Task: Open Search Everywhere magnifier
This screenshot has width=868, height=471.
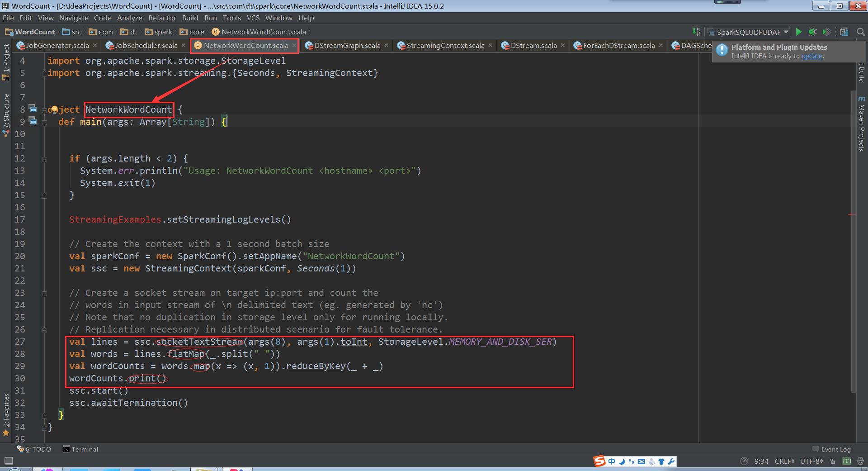Action: click(861, 32)
